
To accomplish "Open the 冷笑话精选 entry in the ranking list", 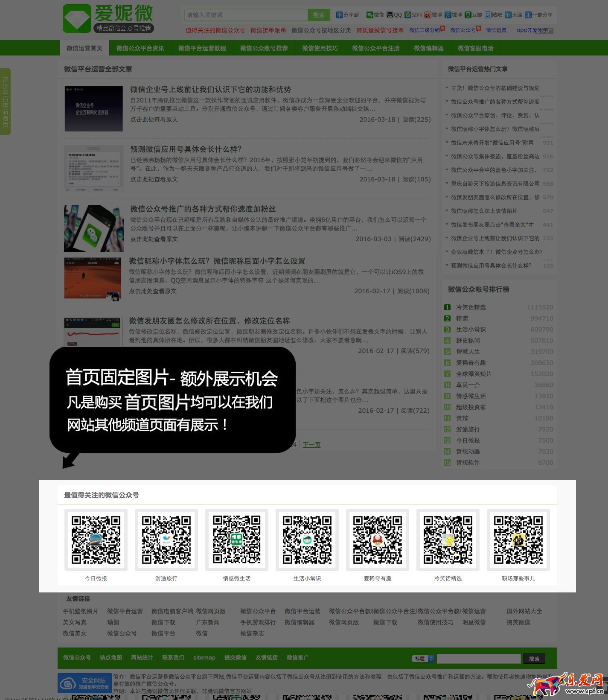I will (471, 307).
